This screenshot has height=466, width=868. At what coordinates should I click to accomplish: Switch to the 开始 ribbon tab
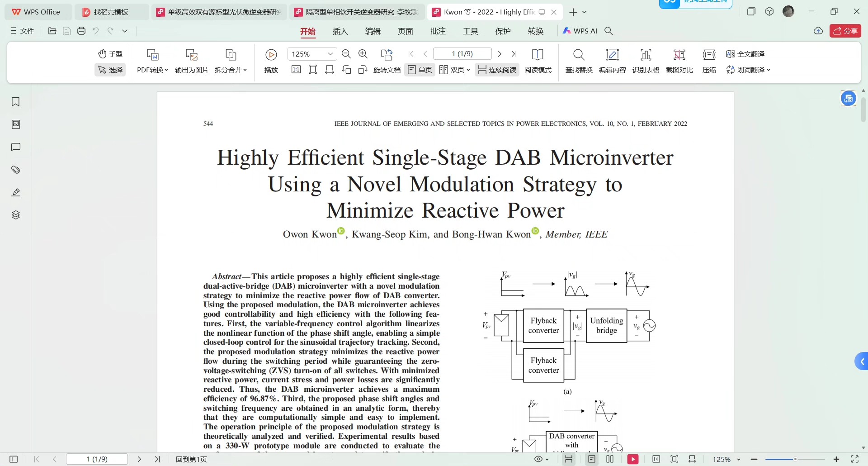[x=308, y=31]
